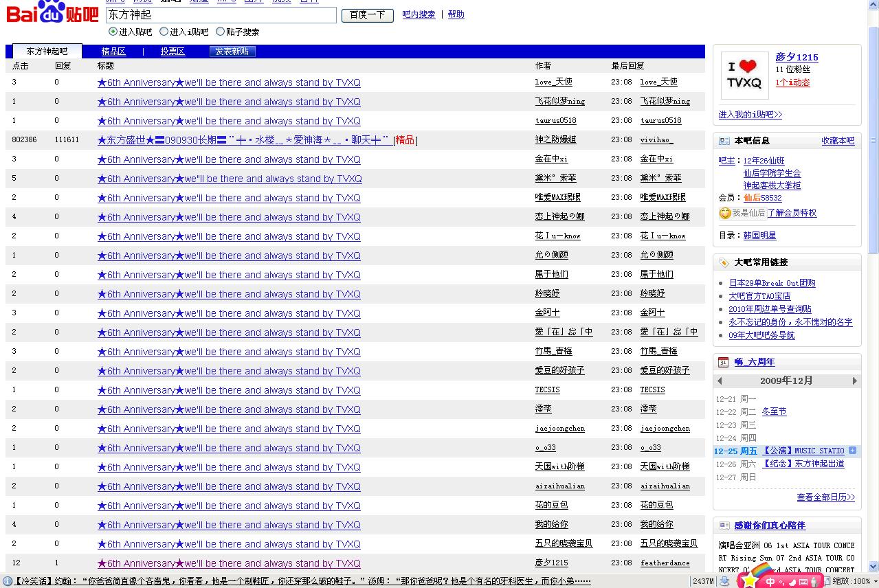Open the thread by 天国with阶梯

[x=229, y=467]
